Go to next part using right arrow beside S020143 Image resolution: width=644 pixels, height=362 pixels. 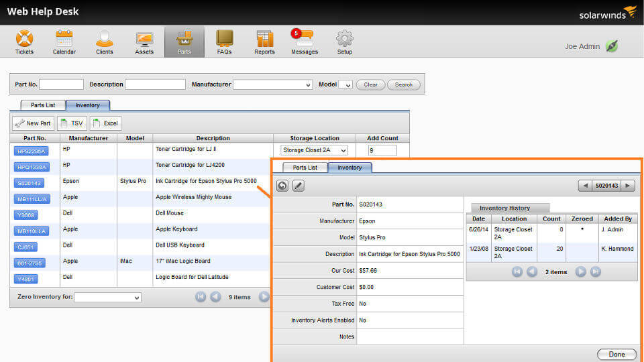628,186
